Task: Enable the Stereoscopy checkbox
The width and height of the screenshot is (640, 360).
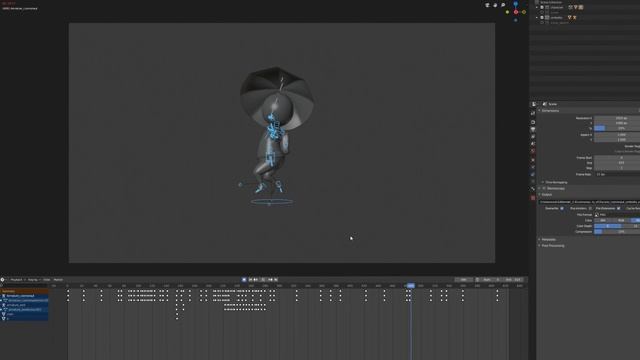Action: [x=544, y=188]
